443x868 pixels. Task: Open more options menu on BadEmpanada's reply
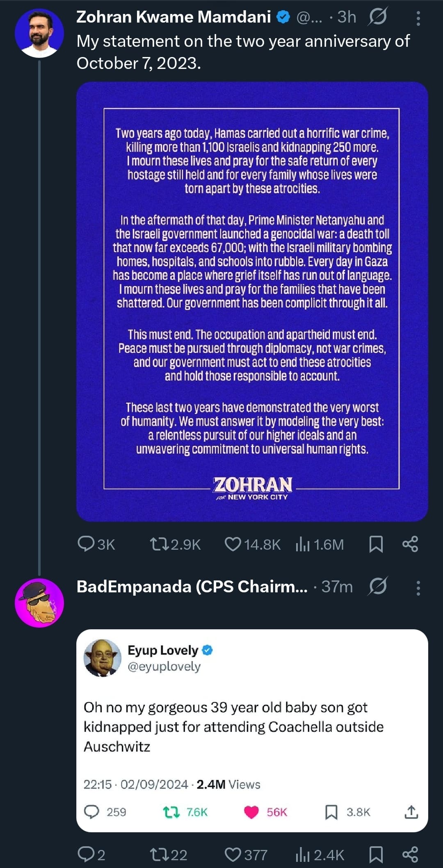(x=418, y=587)
